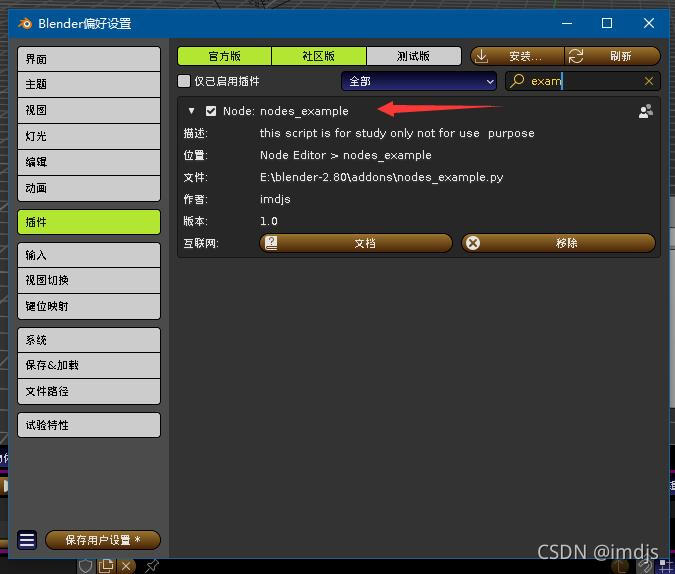The height and width of the screenshot is (574, 675).
Task: Click the author name imdjs
Action: (x=275, y=199)
